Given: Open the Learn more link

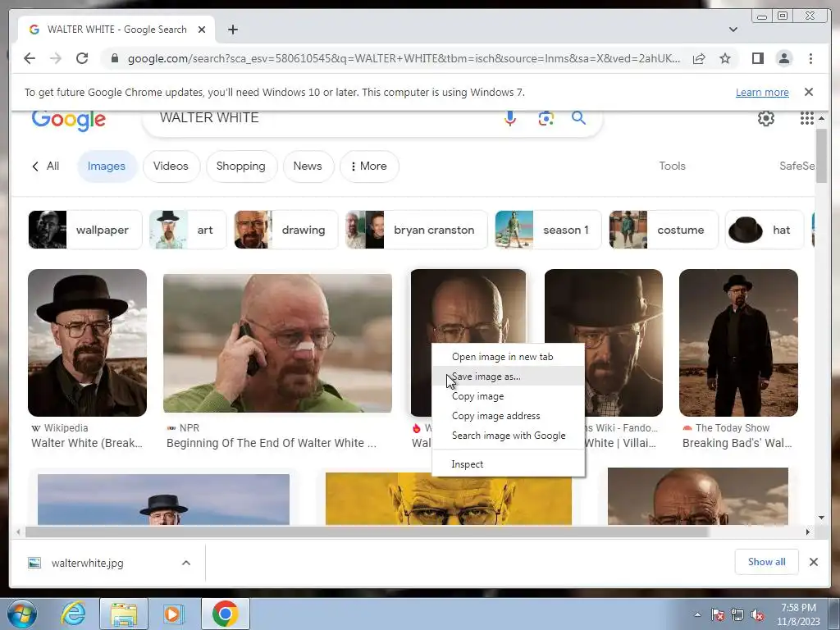Looking at the screenshot, I should click(762, 92).
